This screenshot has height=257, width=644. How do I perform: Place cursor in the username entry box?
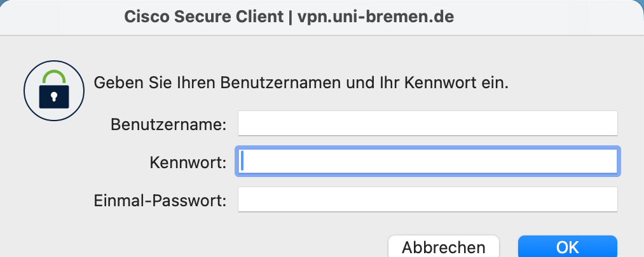(x=427, y=123)
